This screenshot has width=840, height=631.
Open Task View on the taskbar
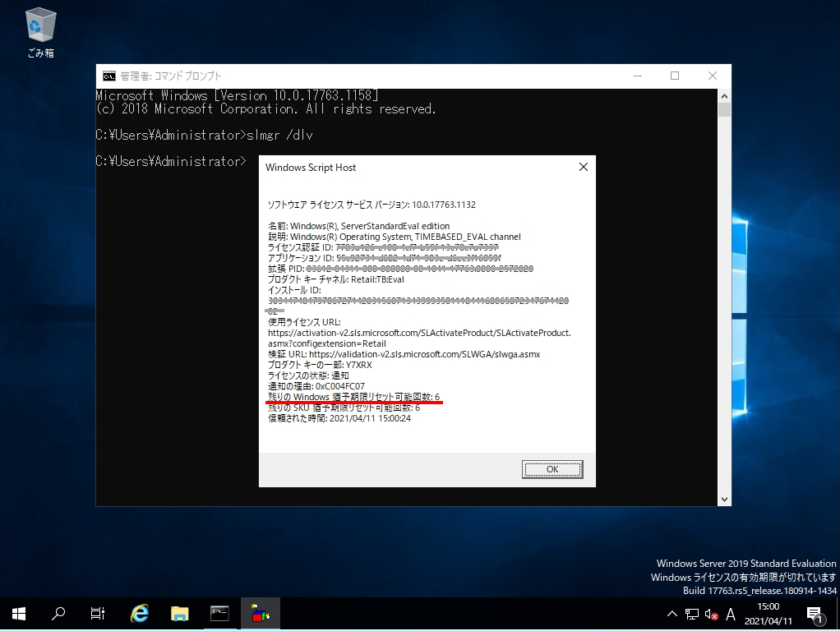tap(98, 614)
